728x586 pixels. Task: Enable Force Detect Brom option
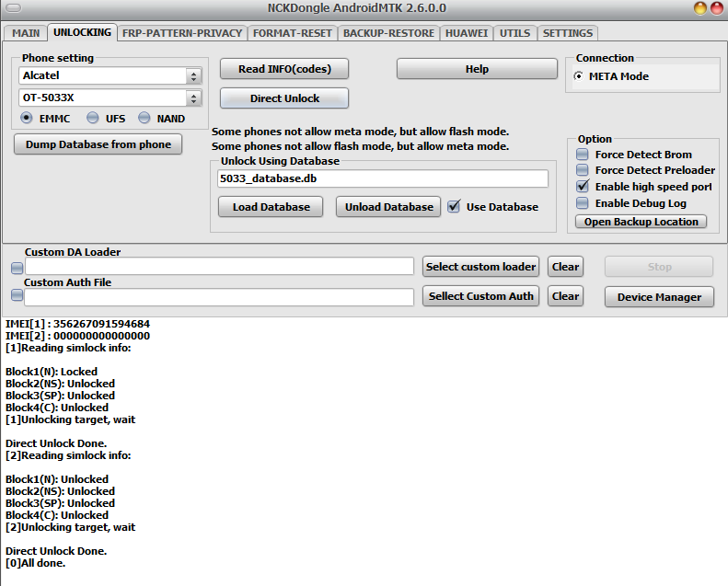click(x=583, y=154)
